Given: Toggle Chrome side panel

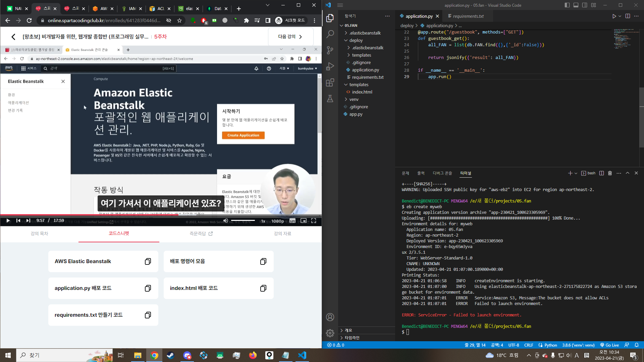Looking at the screenshot, I should click(268, 20).
